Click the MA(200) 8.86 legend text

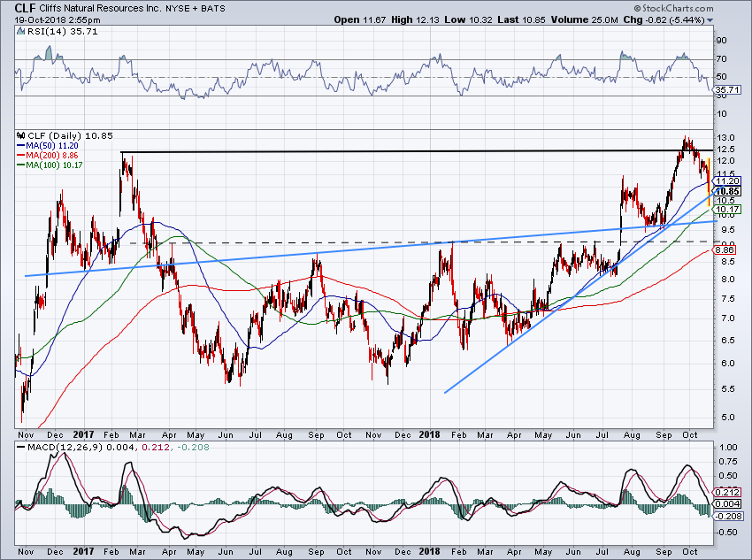(x=52, y=156)
